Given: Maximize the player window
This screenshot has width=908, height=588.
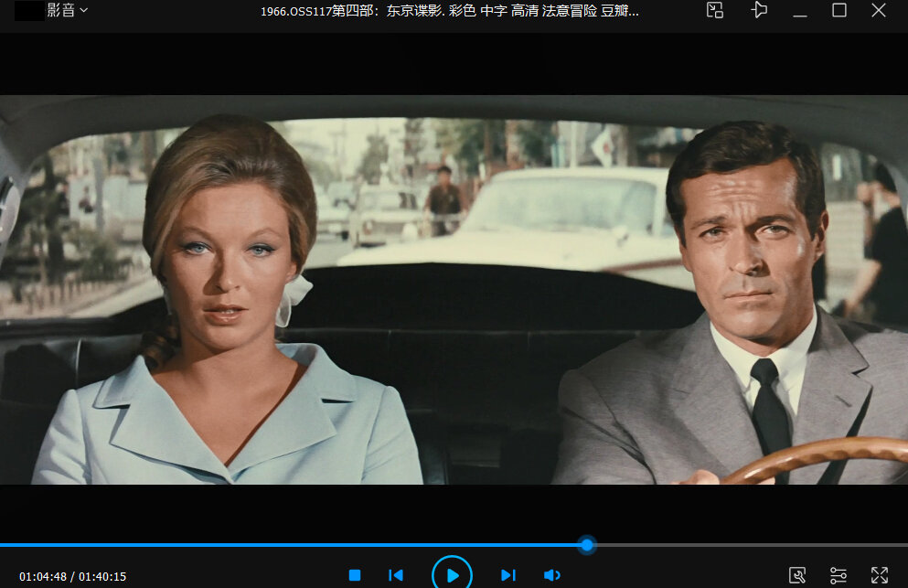Looking at the screenshot, I should 839,10.
